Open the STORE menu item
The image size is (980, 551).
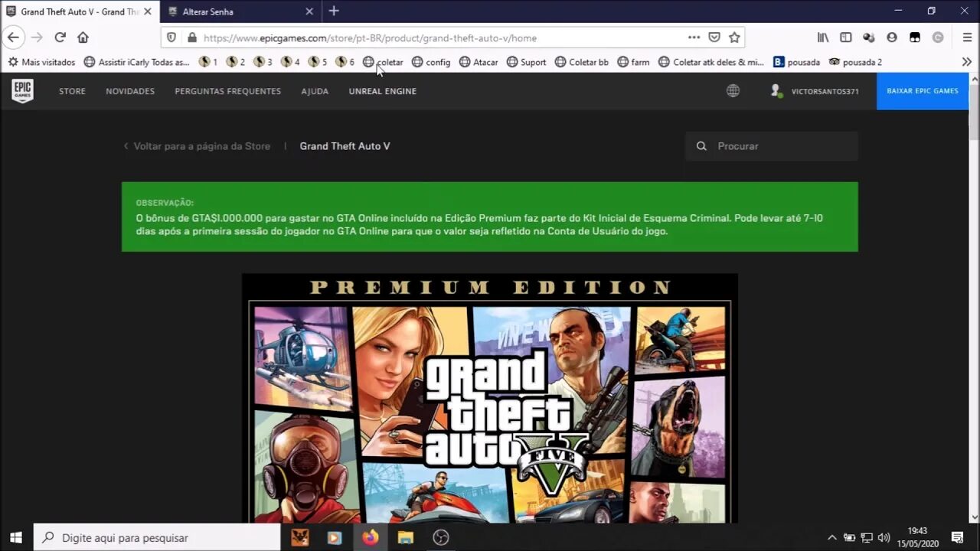73,91
